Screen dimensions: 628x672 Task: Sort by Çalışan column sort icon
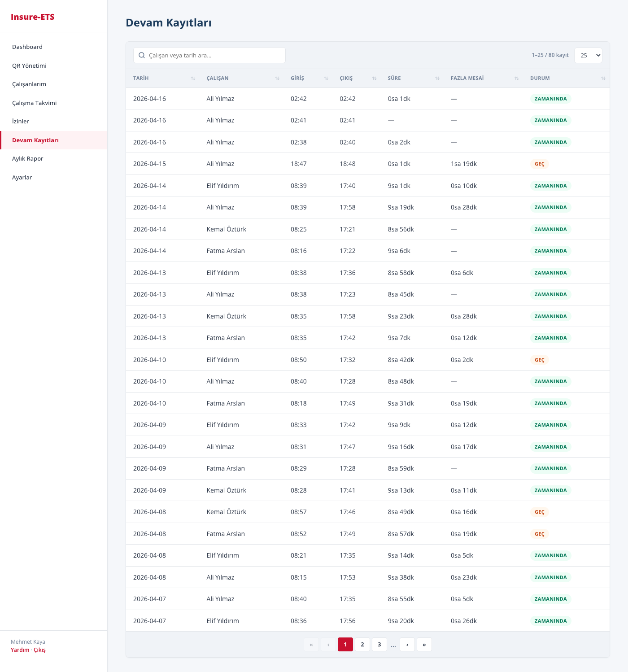pos(277,79)
